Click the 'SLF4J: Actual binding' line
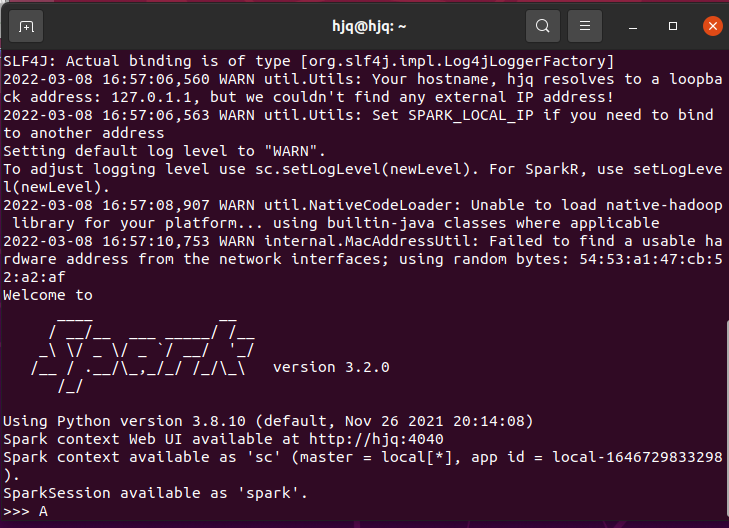This screenshot has height=528, width=729. click(309, 61)
